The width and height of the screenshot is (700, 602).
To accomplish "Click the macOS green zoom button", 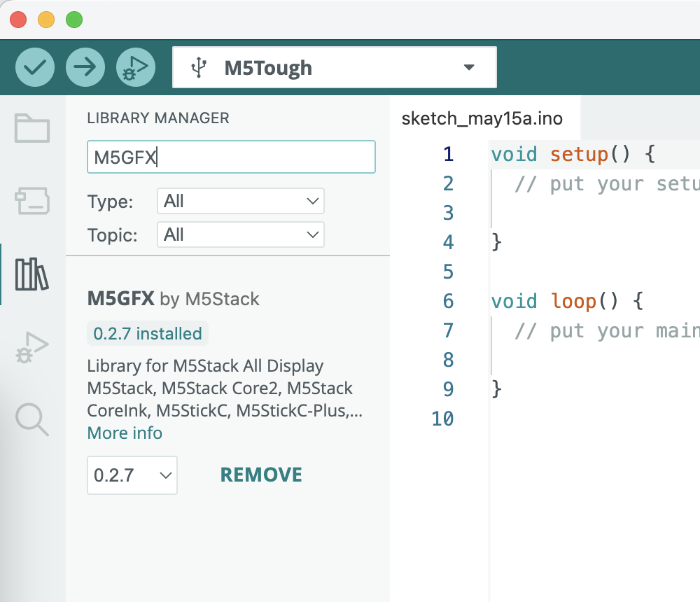I will pyautogui.click(x=74, y=20).
